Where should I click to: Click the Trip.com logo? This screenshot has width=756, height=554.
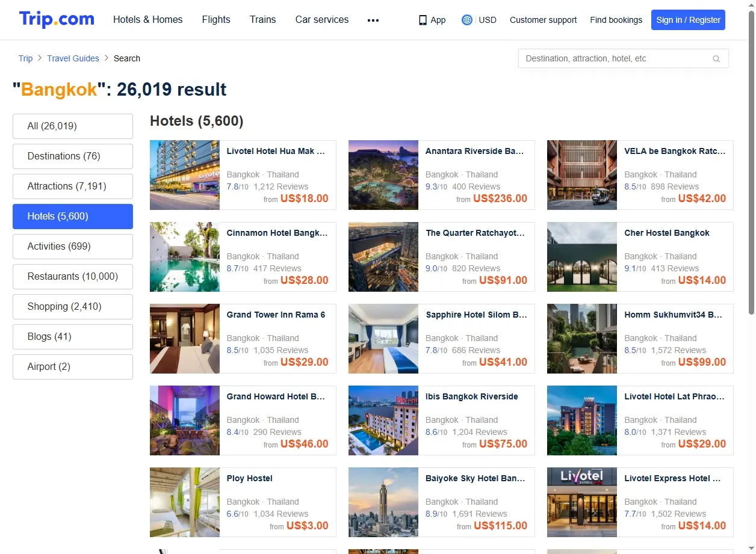click(x=57, y=19)
